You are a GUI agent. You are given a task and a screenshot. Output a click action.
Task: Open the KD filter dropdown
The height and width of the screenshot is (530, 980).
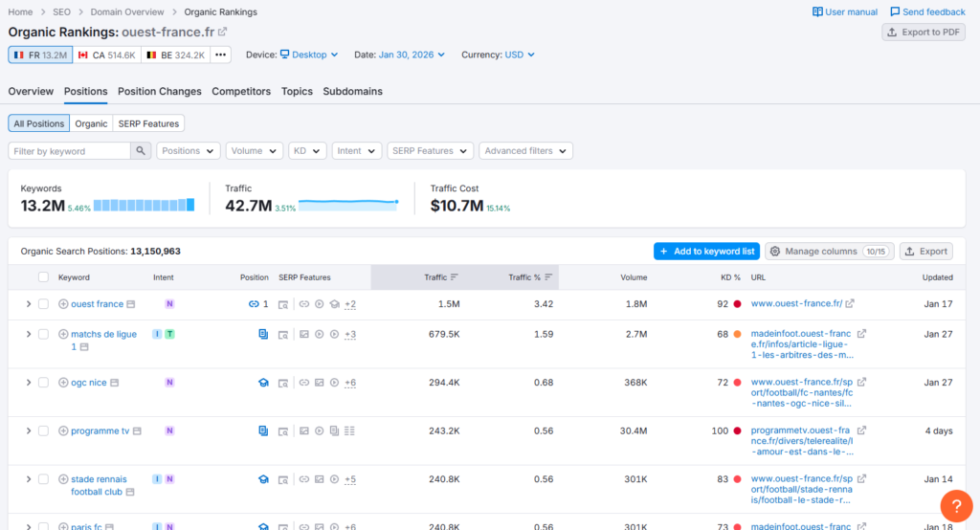(x=307, y=150)
